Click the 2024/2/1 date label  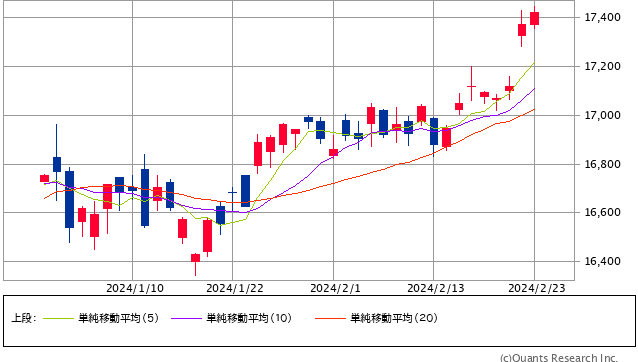pyautogui.click(x=335, y=288)
